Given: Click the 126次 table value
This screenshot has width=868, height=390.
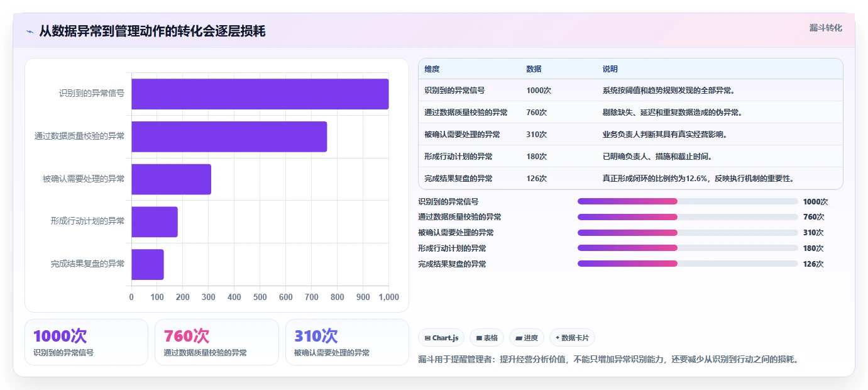Looking at the screenshot, I should 537,179.
